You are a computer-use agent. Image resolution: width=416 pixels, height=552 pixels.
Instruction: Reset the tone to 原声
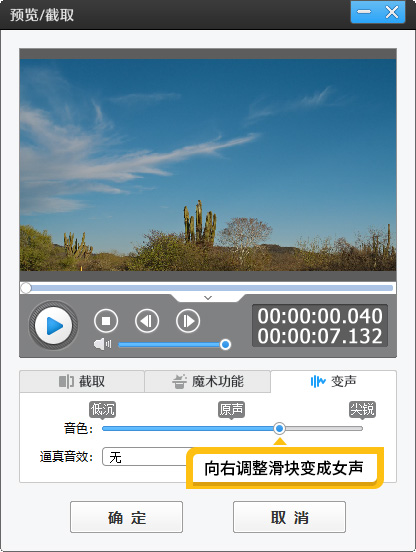(231, 409)
